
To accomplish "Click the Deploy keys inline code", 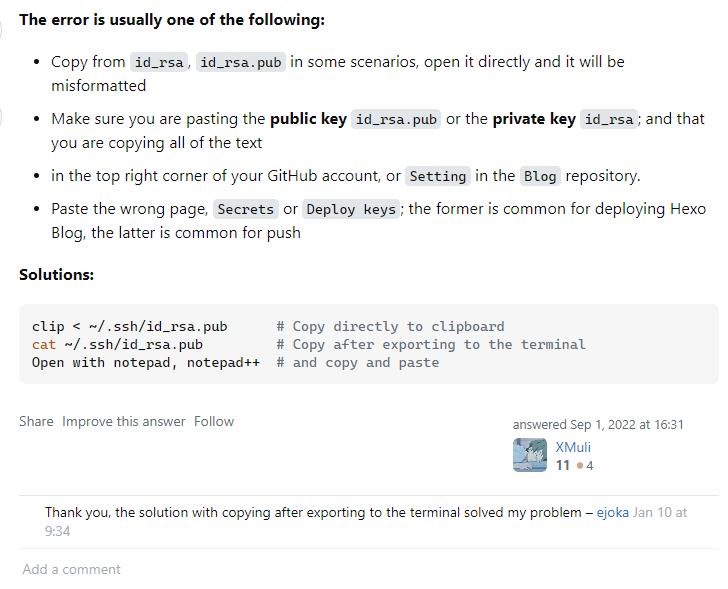I will 351,210.
